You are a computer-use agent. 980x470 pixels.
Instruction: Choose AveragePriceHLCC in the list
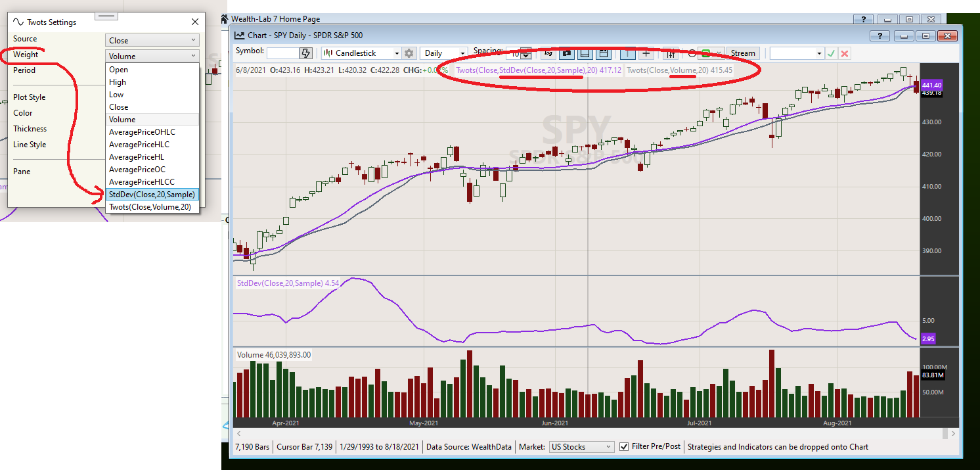pos(152,182)
